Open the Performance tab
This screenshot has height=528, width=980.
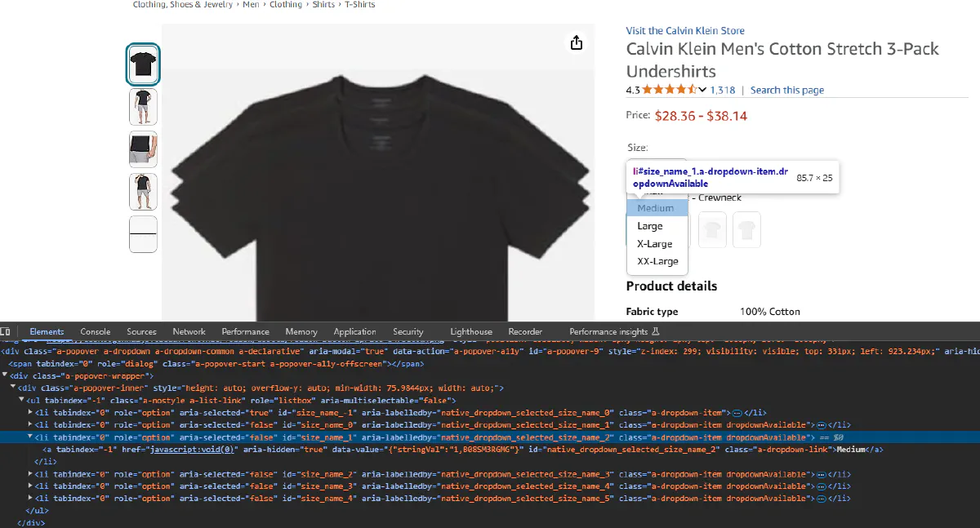click(246, 332)
